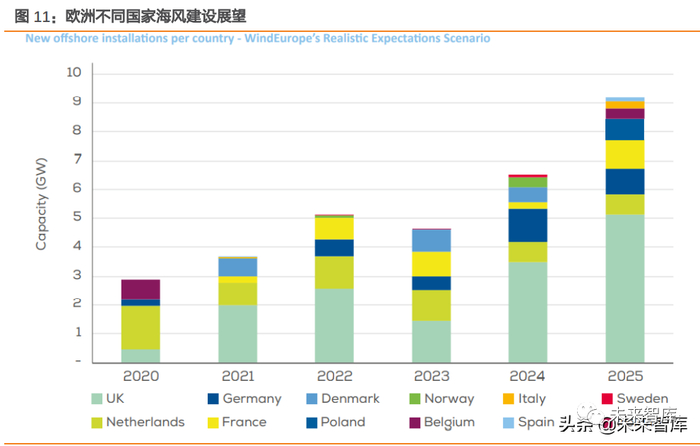Select the Spain segment atop the 2025 bar
700x446 pixels.
pos(625,100)
